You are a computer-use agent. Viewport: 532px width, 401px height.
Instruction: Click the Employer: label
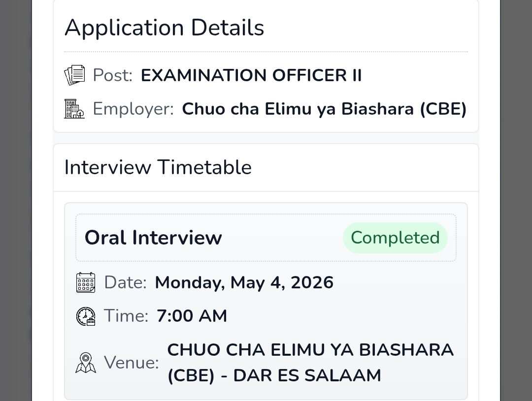tap(133, 109)
